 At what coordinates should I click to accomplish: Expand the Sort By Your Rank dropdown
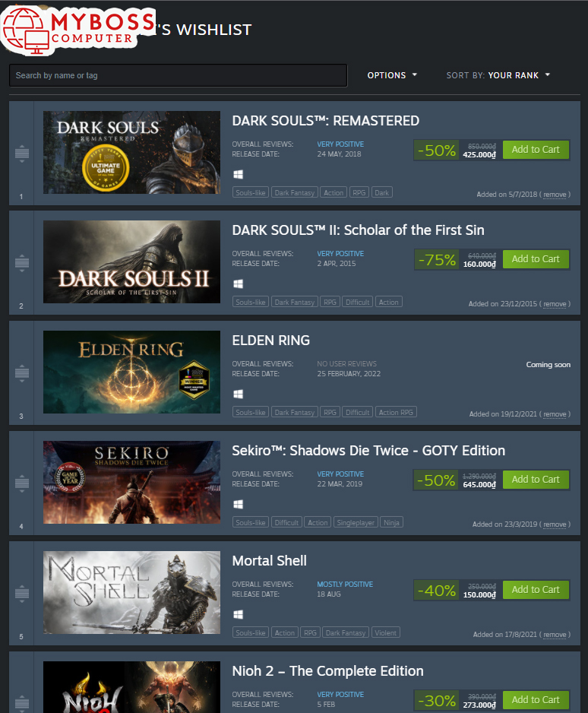click(498, 75)
